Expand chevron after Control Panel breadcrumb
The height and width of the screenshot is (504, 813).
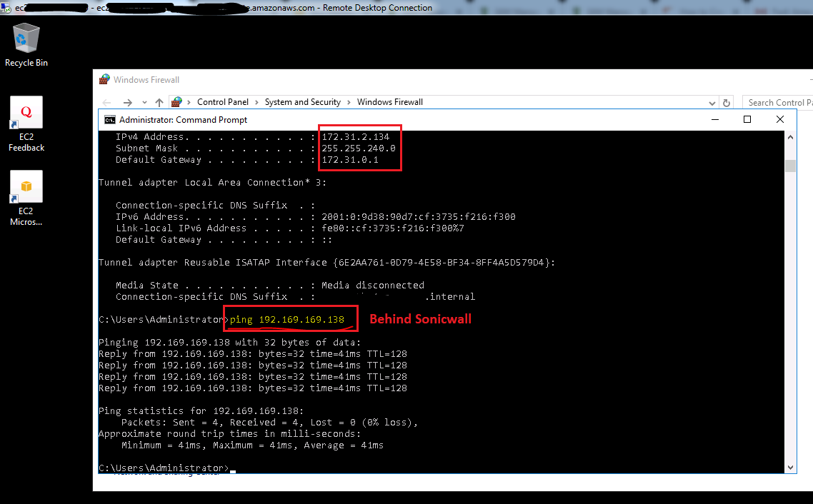[x=257, y=102]
